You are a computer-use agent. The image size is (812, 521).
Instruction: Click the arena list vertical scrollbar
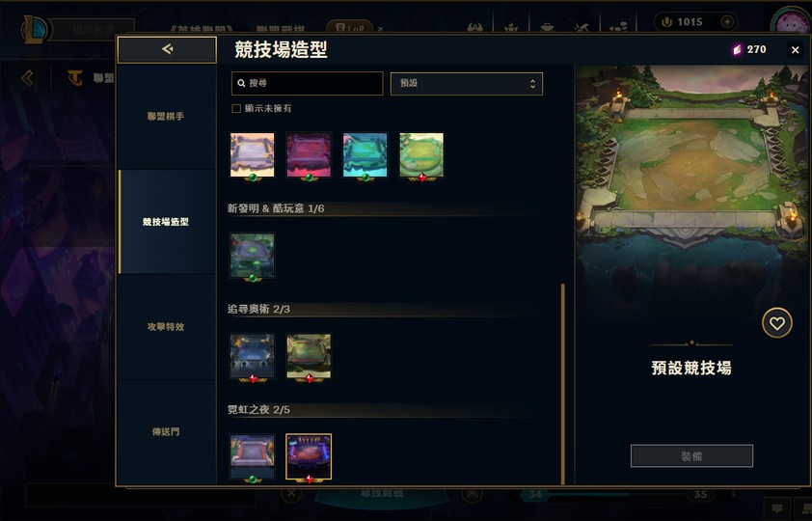point(563,383)
